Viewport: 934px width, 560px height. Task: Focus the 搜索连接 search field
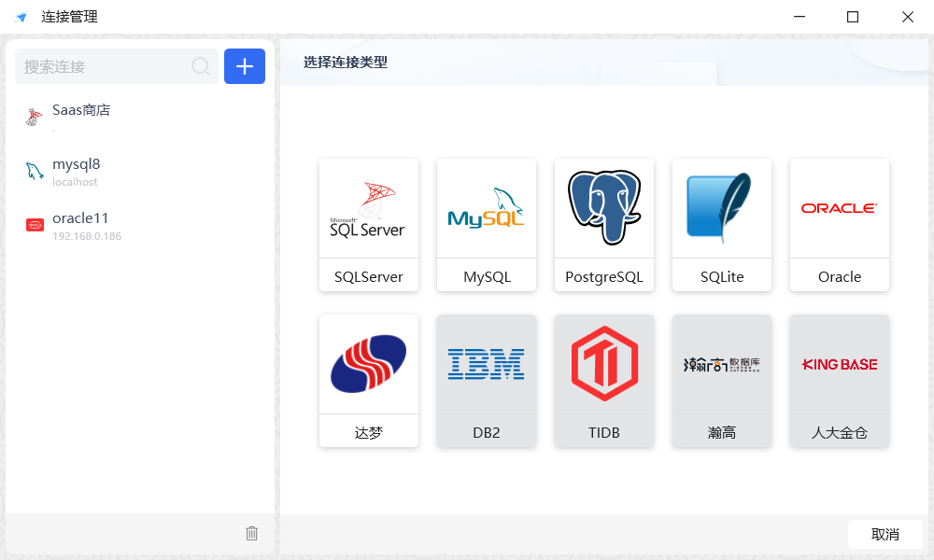tap(116, 66)
